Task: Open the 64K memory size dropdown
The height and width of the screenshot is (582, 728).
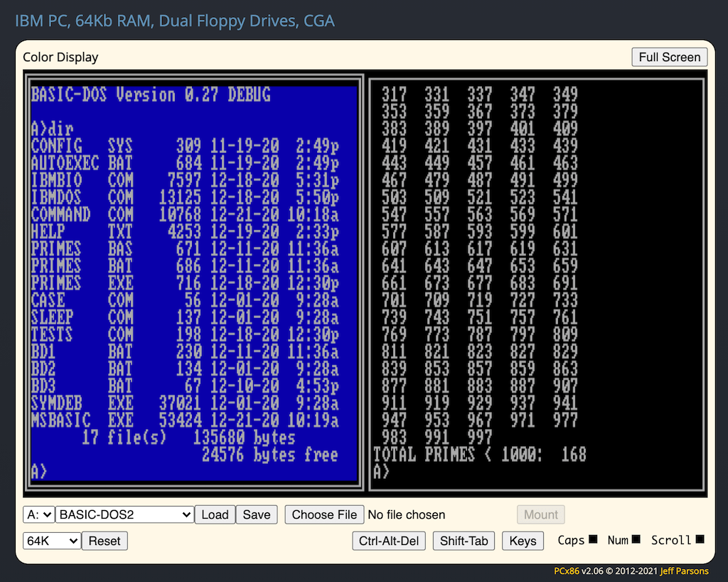Action: 51,541
